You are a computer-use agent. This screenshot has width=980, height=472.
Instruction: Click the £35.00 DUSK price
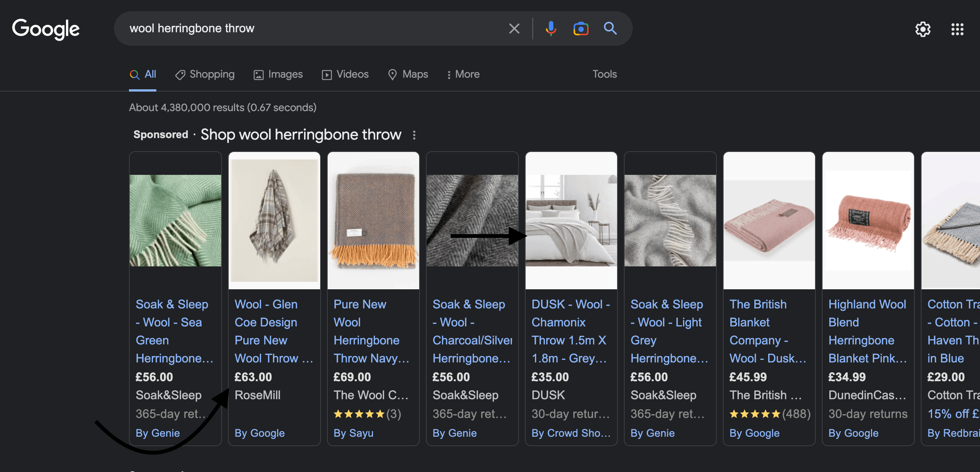[x=550, y=377]
